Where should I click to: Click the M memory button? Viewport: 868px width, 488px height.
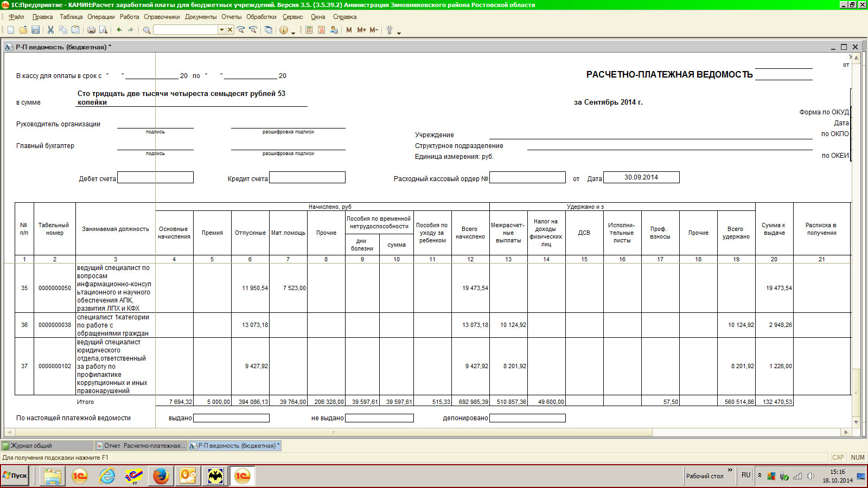coord(349,30)
